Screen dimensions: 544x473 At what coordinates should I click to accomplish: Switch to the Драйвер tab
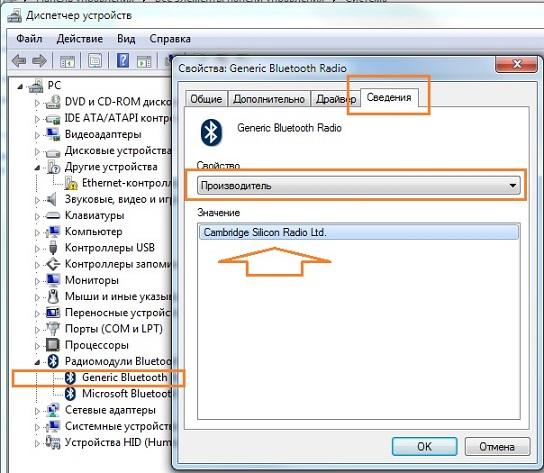(336, 99)
